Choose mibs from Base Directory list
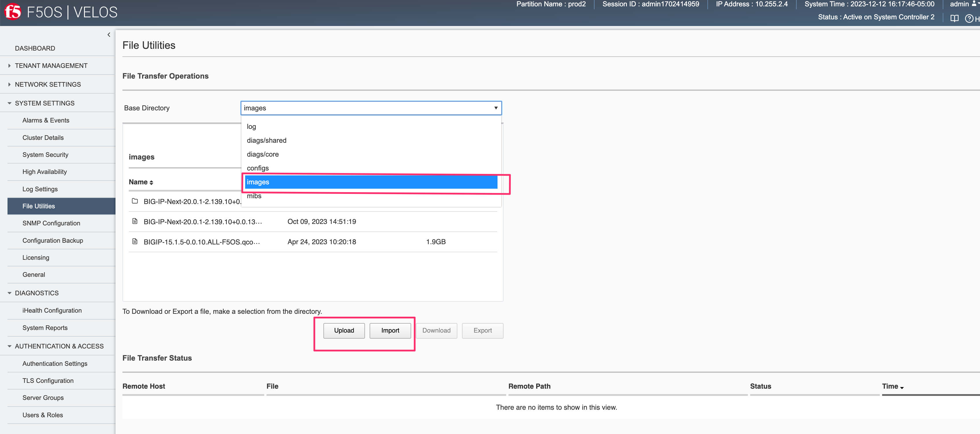The height and width of the screenshot is (434, 980). (x=371, y=196)
